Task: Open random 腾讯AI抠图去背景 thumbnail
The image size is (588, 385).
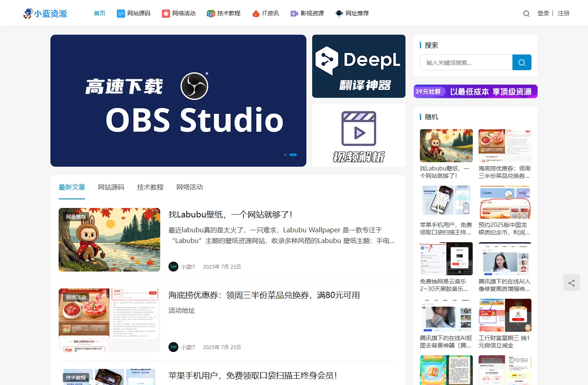Action: [446, 315]
